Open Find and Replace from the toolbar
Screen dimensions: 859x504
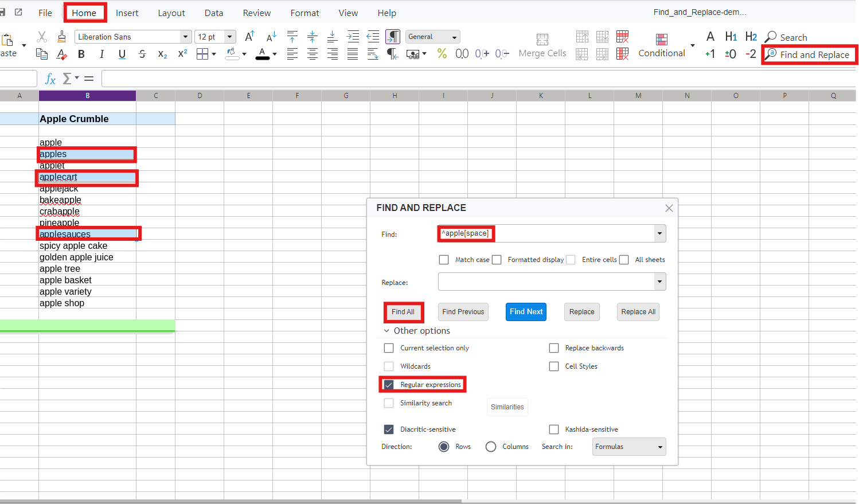tap(810, 54)
